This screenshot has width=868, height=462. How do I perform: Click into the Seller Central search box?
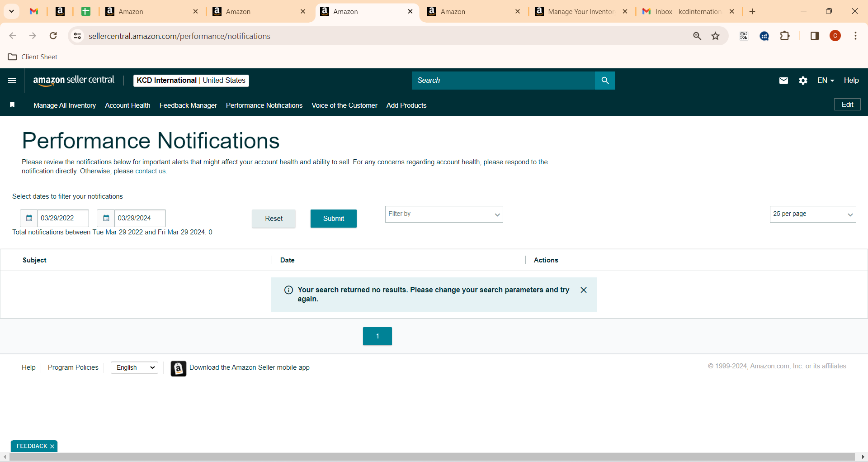pos(503,81)
